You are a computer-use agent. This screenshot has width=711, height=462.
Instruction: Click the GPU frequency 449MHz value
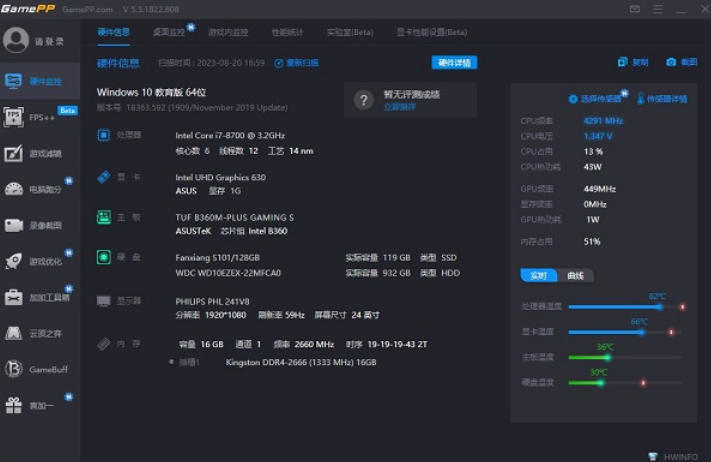(x=599, y=189)
